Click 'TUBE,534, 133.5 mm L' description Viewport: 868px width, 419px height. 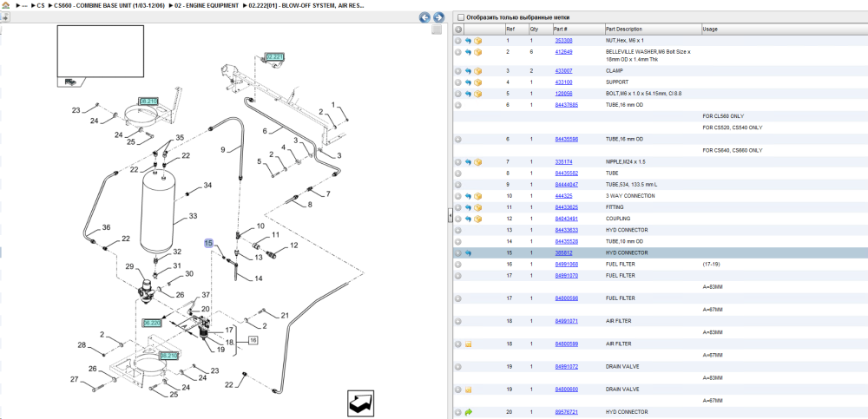click(630, 184)
